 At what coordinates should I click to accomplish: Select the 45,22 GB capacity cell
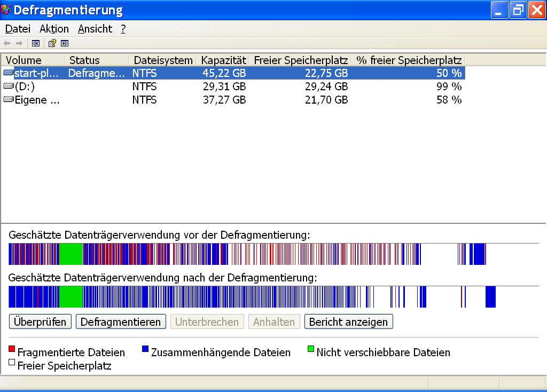click(x=224, y=73)
